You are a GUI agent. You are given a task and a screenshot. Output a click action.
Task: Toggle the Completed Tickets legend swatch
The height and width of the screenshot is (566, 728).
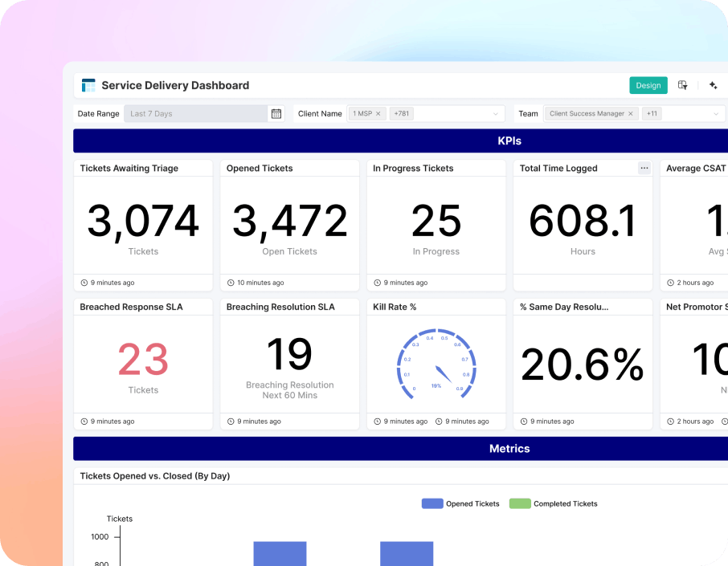point(520,503)
